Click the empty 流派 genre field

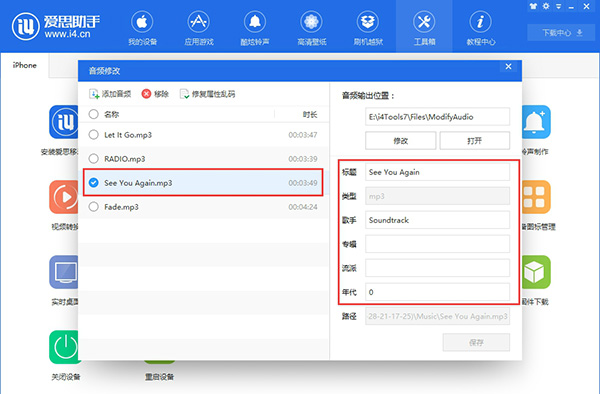click(x=437, y=268)
